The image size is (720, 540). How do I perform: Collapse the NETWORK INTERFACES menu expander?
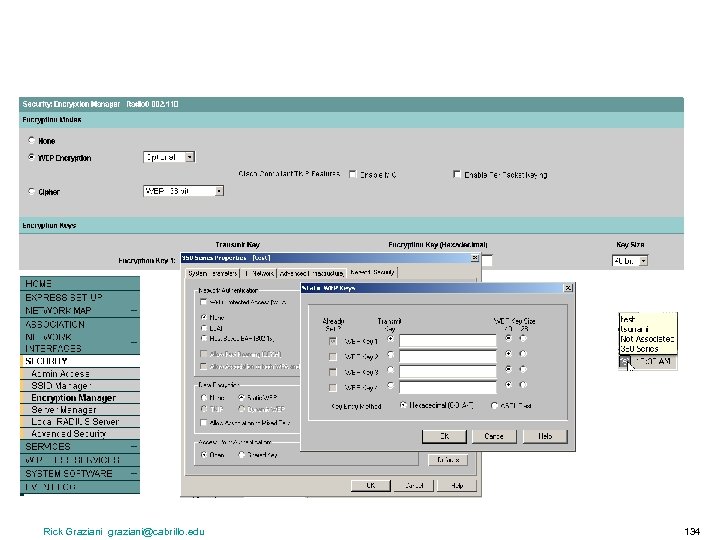pyautogui.click(x=133, y=343)
